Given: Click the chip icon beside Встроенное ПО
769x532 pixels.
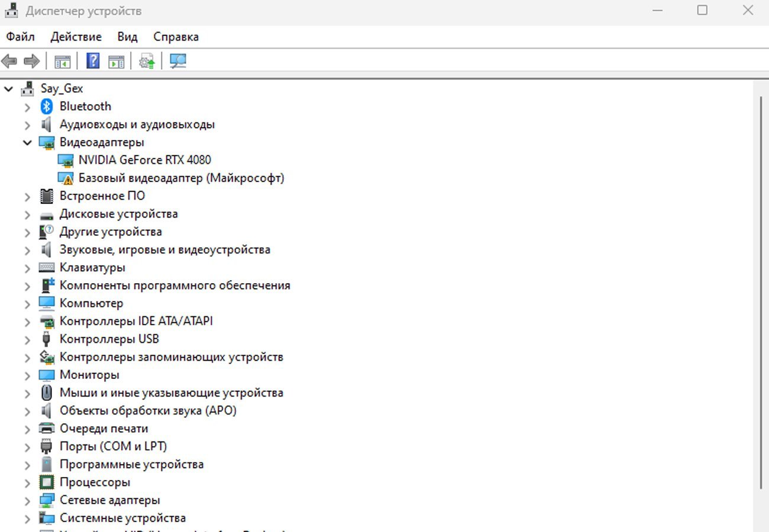Looking at the screenshot, I should [x=47, y=196].
